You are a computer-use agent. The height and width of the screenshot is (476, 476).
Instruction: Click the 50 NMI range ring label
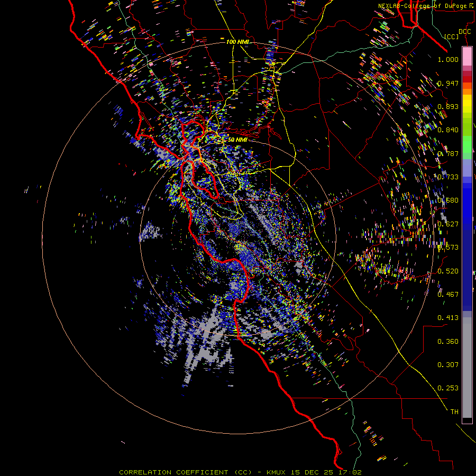tap(237, 140)
